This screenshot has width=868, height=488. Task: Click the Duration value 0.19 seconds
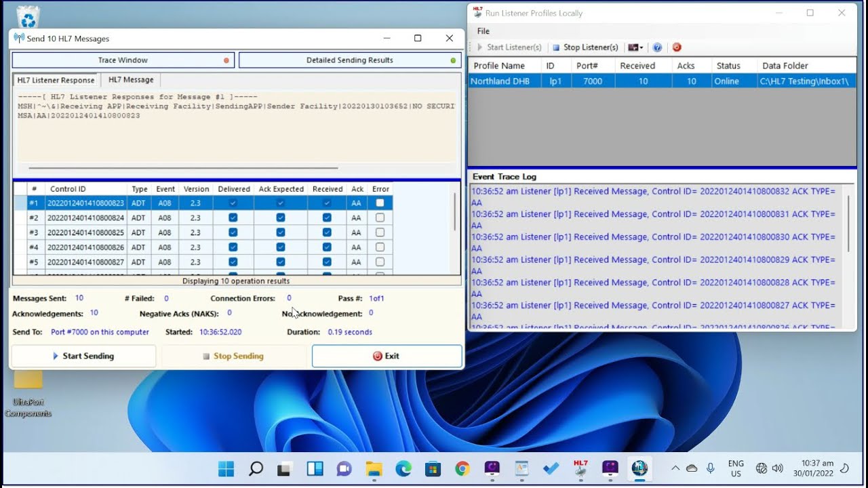point(350,332)
